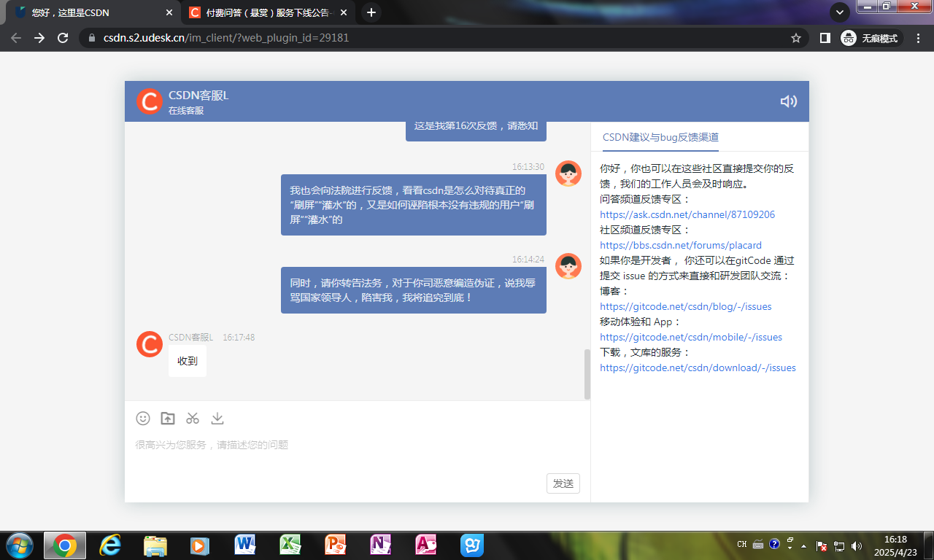Click the CSDN logo in chat header

click(x=149, y=101)
